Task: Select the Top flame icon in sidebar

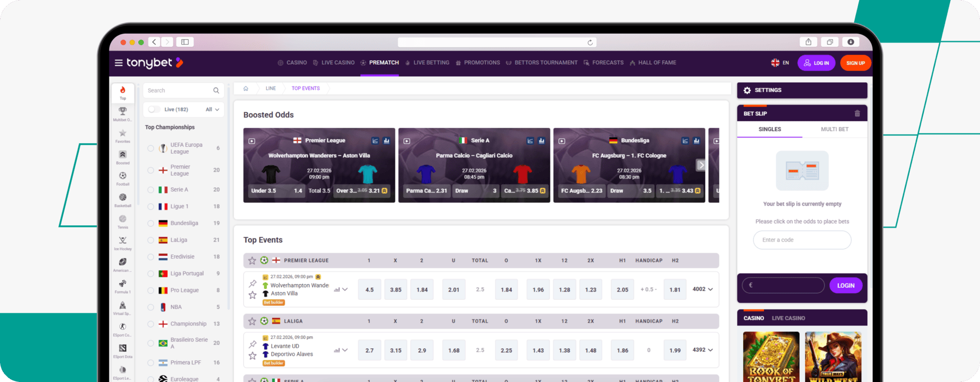Action: [x=123, y=90]
